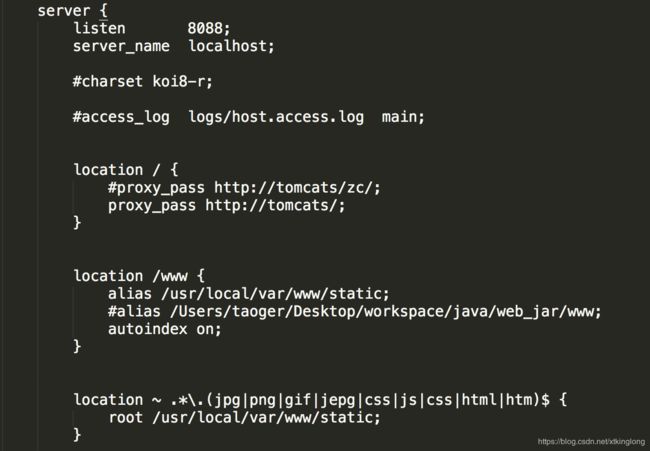The width and height of the screenshot is (650, 451).
Task: Click closing brace of location /www block
Action: coord(77,346)
